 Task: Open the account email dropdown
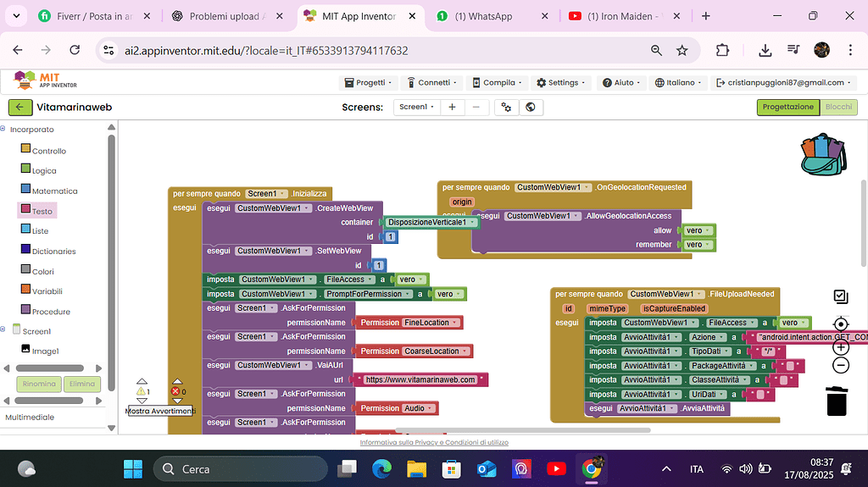click(x=783, y=82)
